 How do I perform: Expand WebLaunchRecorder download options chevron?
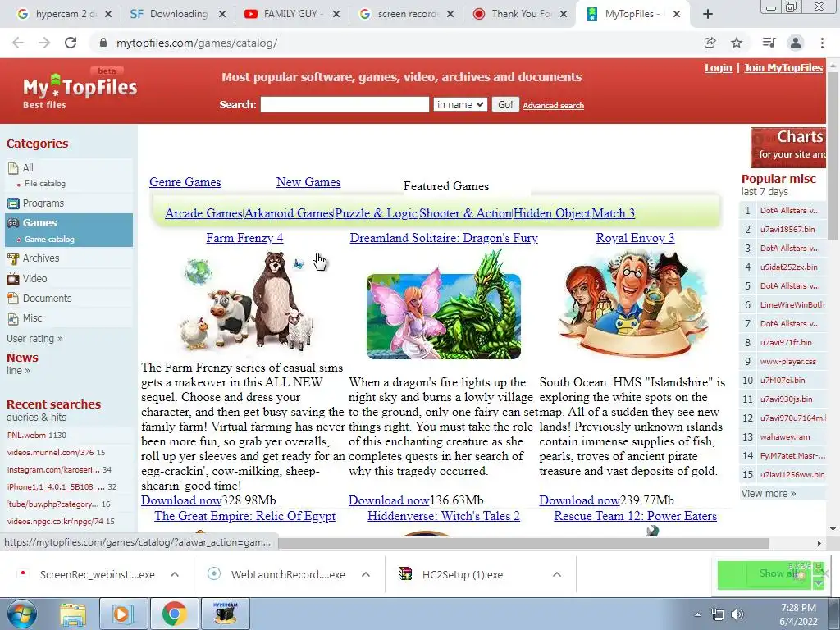click(x=366, y=574)
